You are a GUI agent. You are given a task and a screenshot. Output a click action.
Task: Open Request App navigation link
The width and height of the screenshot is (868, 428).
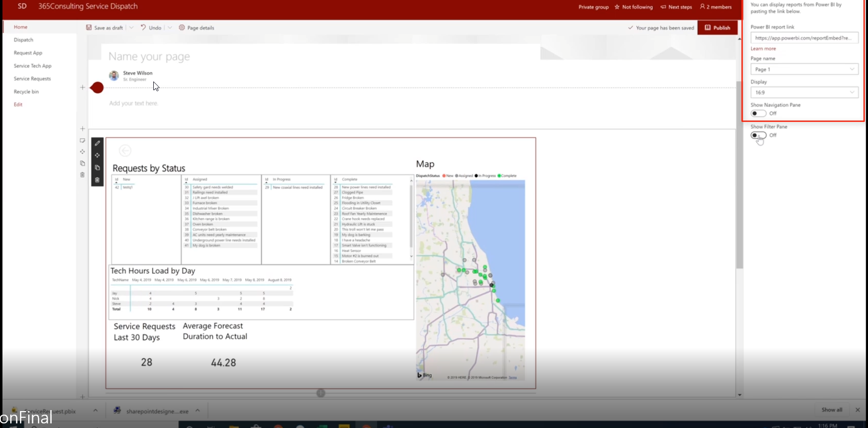click(x=28, y=53)
